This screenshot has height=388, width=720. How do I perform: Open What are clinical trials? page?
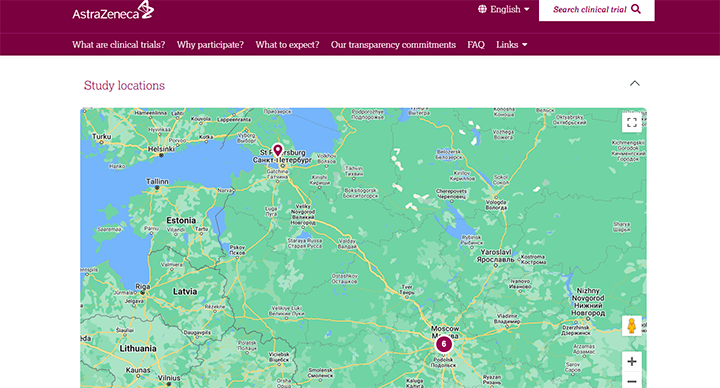(x=118, y=45)
